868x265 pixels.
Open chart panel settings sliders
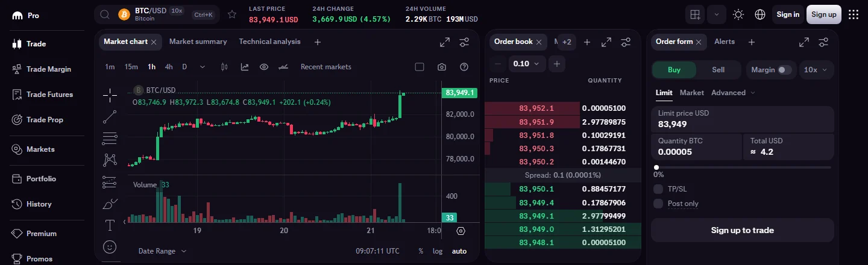pos(464,42)
